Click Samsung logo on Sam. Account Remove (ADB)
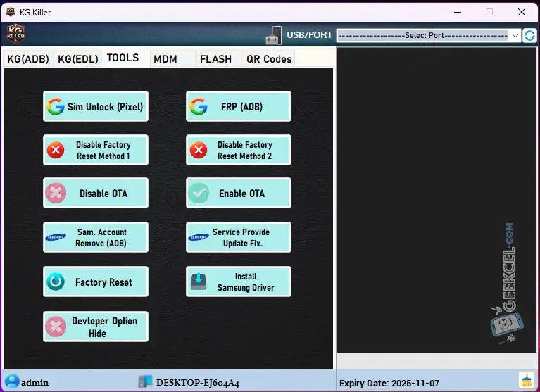 click(x=56, y=237)
